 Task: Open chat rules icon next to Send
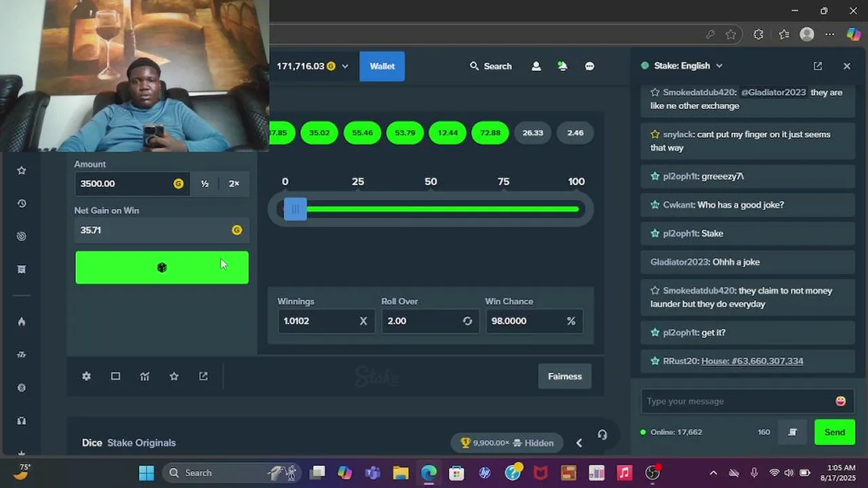pyautogui.click(x=792, y=432)
